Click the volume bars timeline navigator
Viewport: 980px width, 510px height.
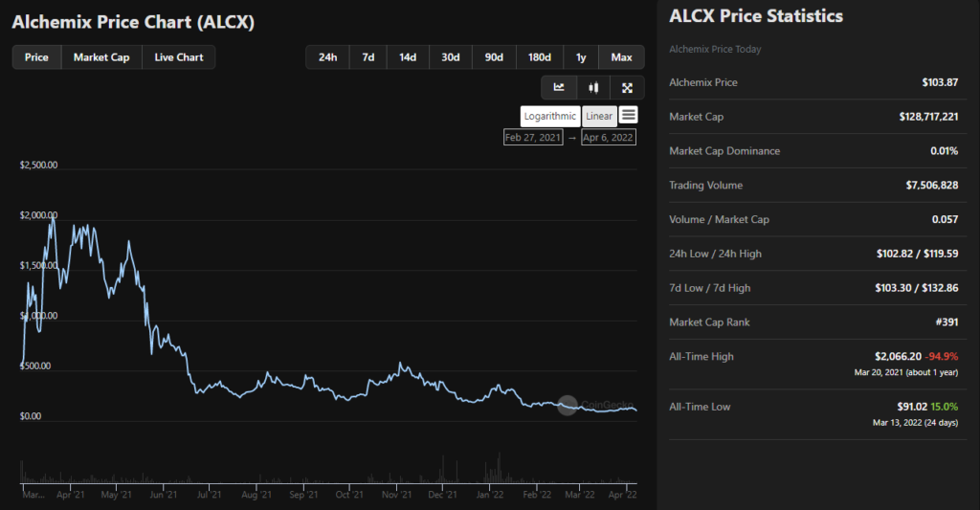[x=325, y=473]
